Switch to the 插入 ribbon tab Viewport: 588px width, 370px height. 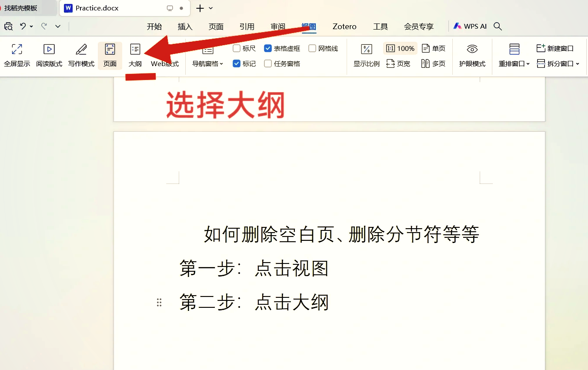[185, 26]
